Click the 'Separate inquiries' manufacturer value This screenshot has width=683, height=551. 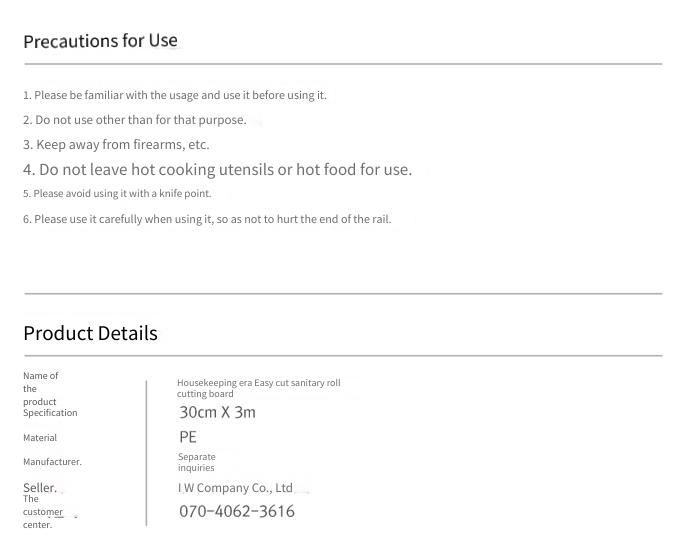tap(196, 462)
